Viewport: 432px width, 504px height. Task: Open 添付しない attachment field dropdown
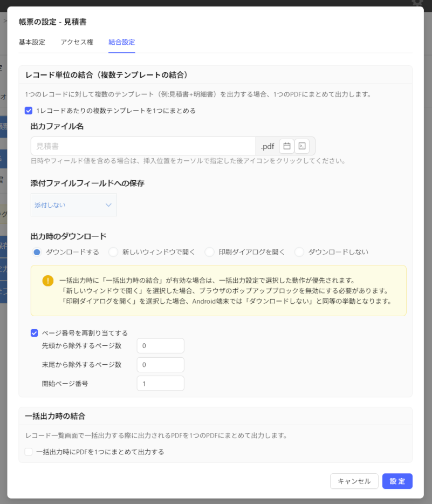click(x=73, y=205)
